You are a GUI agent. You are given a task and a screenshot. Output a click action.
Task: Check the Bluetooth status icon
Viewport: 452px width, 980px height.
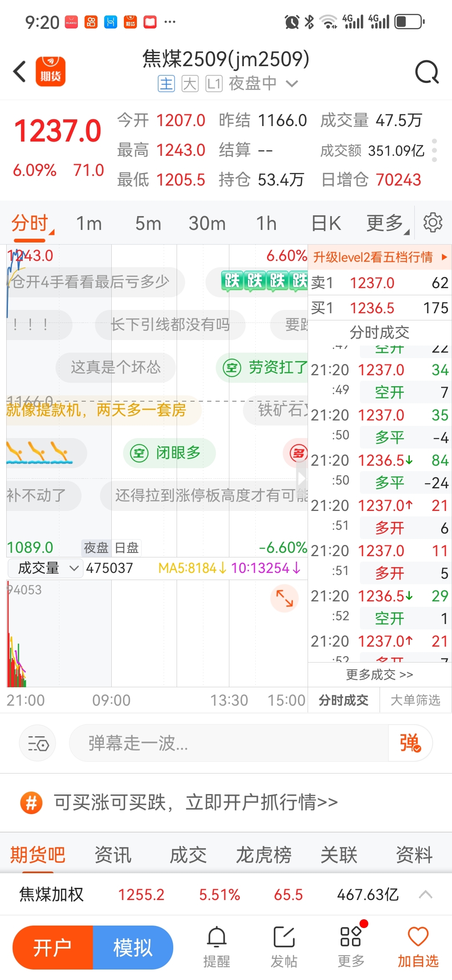(309, 21)
